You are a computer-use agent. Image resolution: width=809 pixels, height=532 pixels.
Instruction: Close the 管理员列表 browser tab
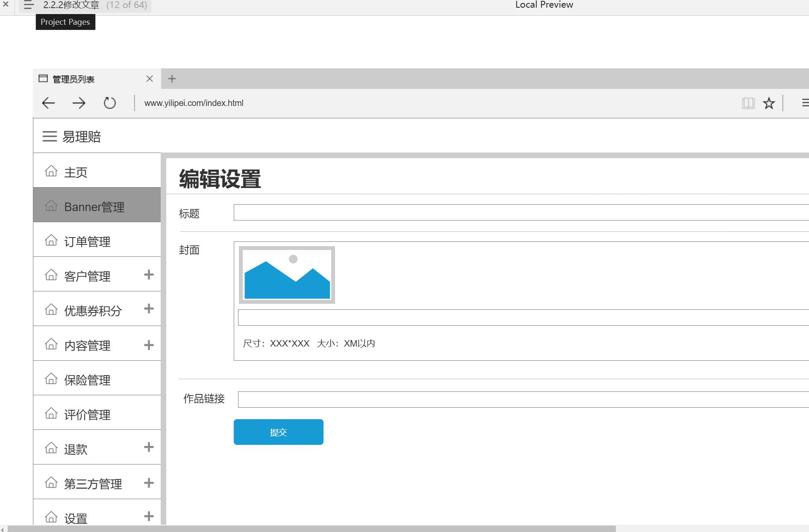149,79
